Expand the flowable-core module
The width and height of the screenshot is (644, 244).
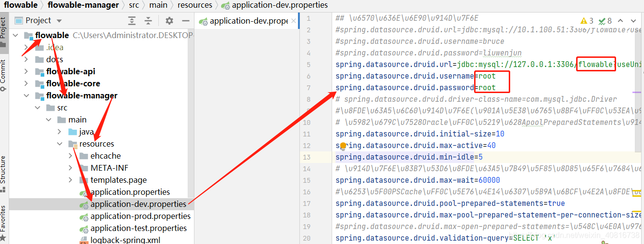(x=26, y=83)
